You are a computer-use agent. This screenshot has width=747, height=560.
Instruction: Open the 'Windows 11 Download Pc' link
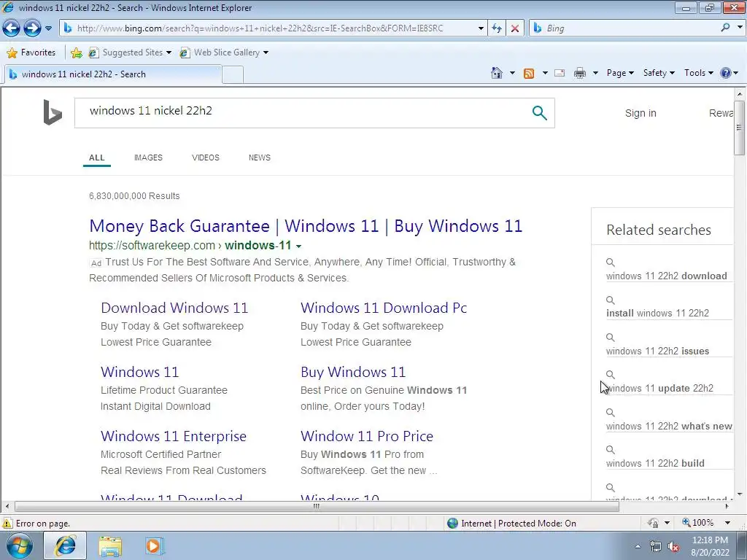click(384, 308)
